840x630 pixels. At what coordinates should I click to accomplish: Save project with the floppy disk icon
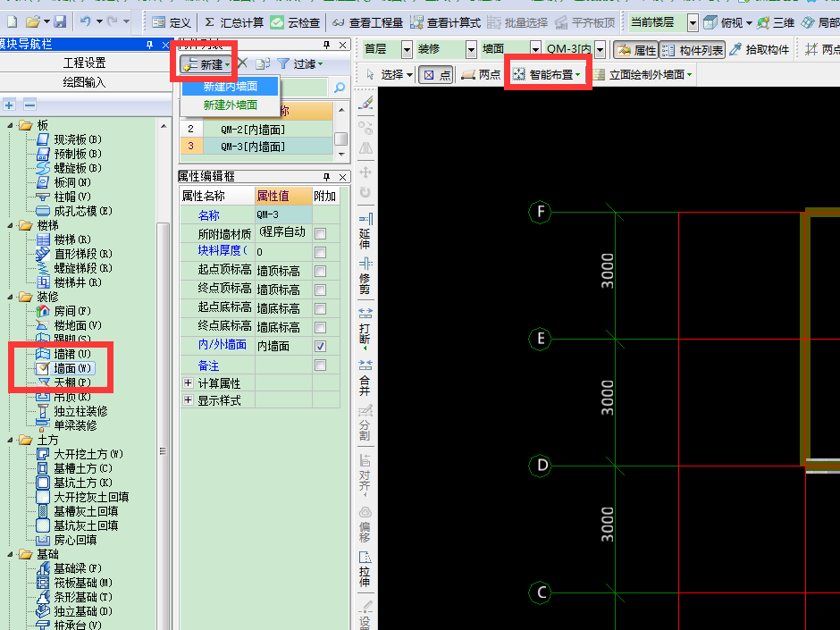click(x=60, y=22)
